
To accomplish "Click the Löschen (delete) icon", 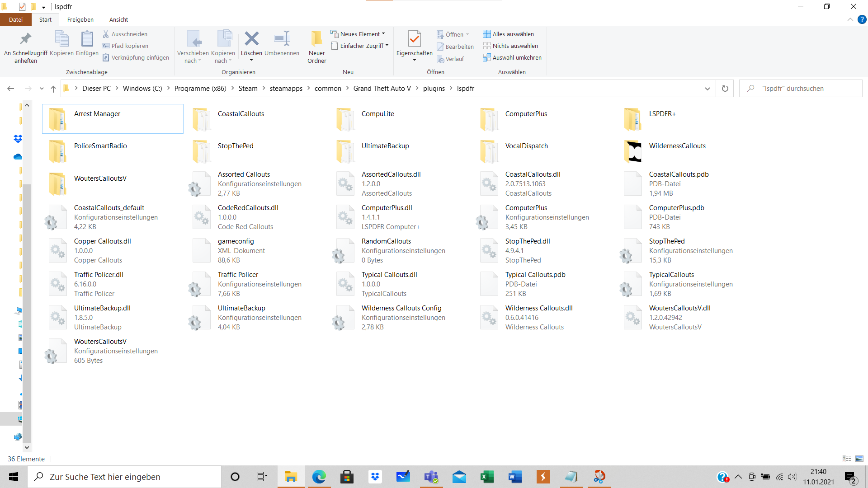I will pos(251,39).
